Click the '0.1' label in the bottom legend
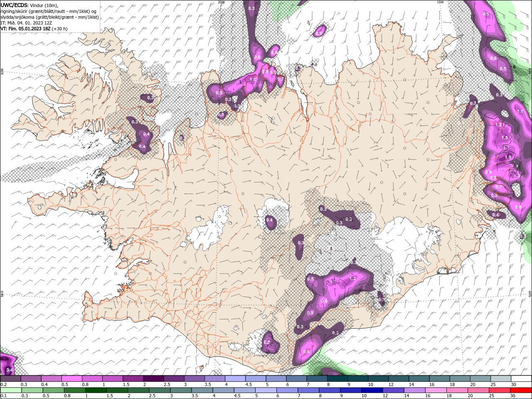Image resolution: width=532 pixels, height=399 pixels. click(3, 396)
